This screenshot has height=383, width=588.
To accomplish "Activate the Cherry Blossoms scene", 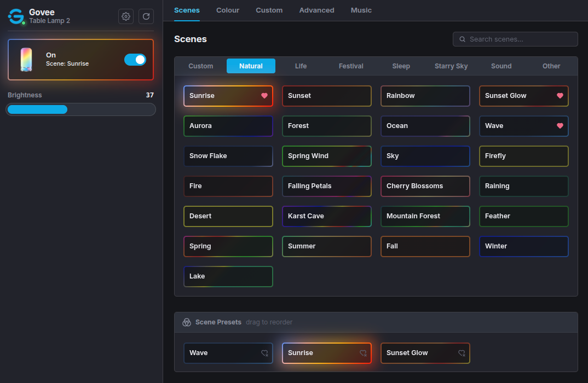I will pos(425,186).
